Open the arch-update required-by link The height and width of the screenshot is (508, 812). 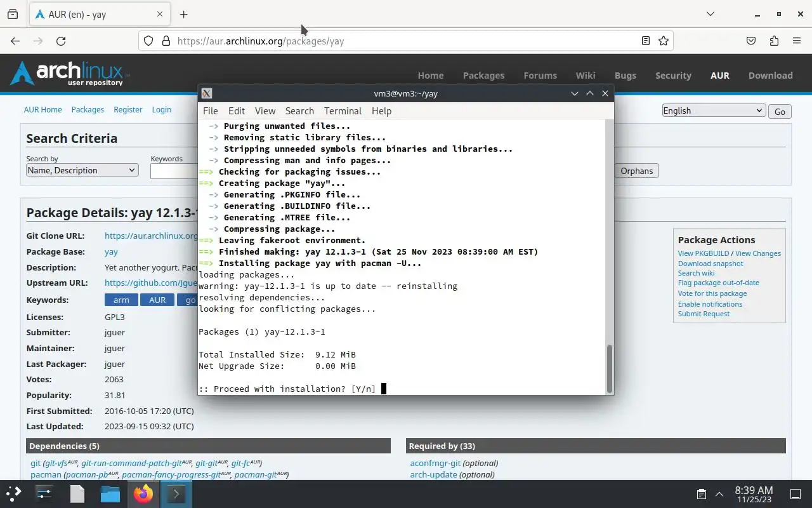[x=435, y=474]
